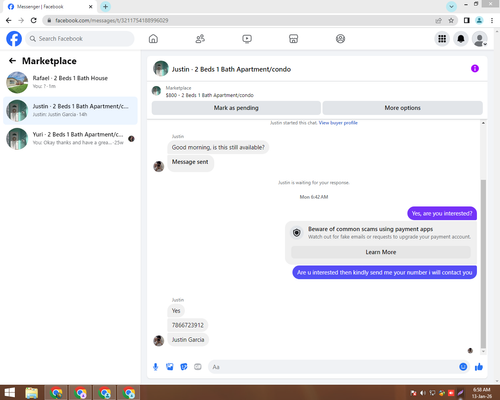
Task: Open Chrome three-dot menu
Action: click(x=492, y=20)
